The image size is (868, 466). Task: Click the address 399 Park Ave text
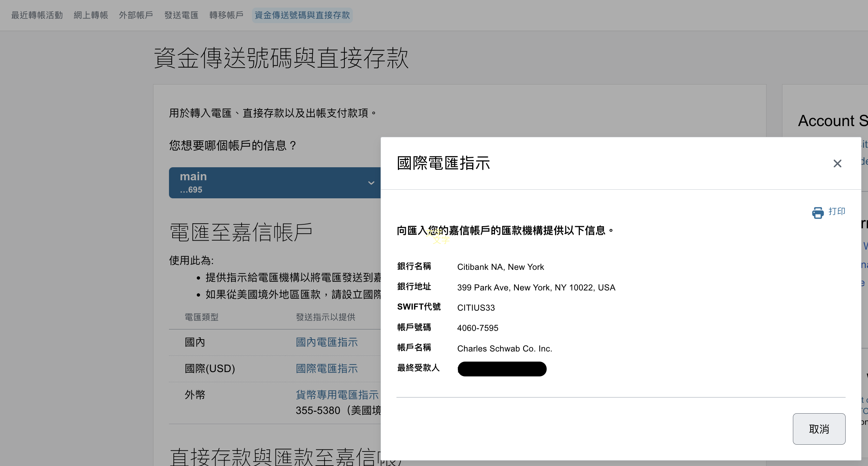click(536, 287)
